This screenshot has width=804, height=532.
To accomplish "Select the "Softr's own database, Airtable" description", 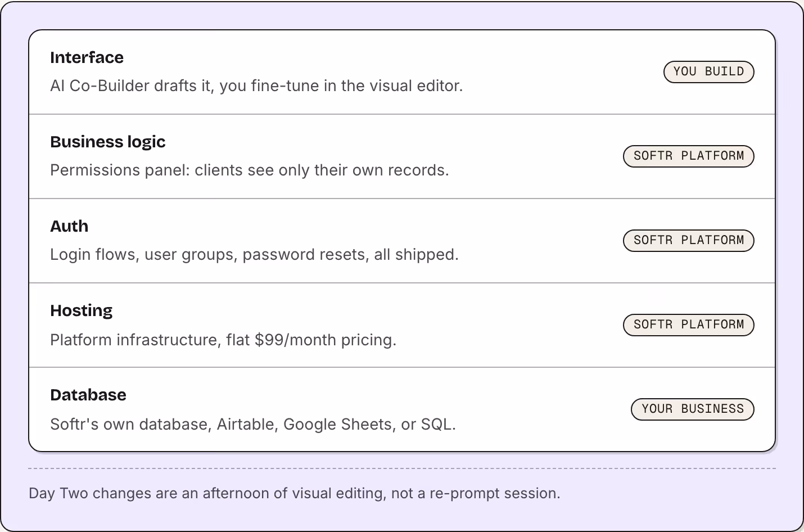I will point(253,424).
